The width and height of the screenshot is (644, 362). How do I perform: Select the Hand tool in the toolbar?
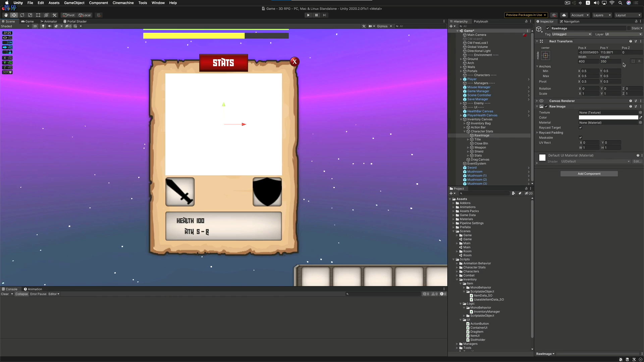click(x=6, y=15)
